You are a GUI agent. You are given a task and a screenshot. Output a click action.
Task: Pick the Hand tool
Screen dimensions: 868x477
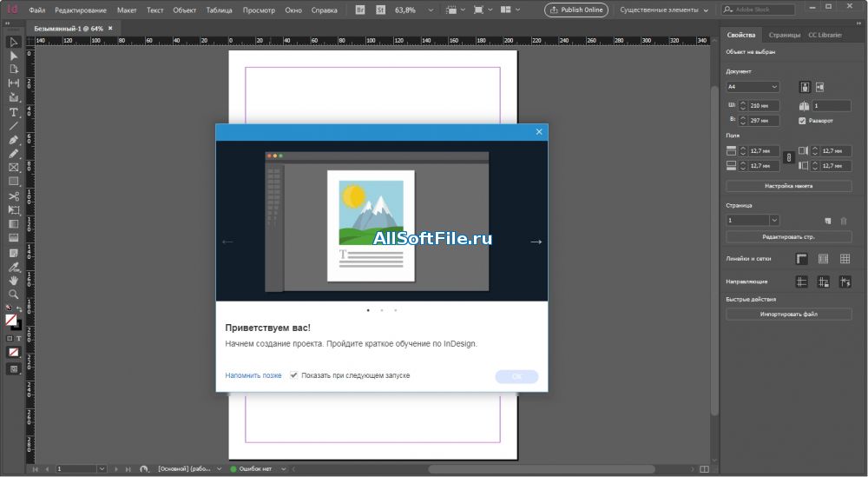tap(14, 280)
